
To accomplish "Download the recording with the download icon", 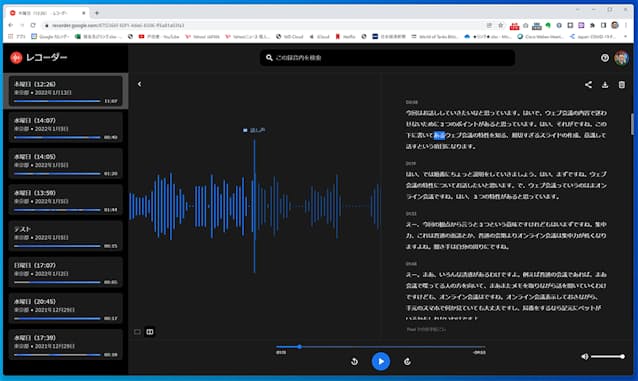I will pos(605,85).
